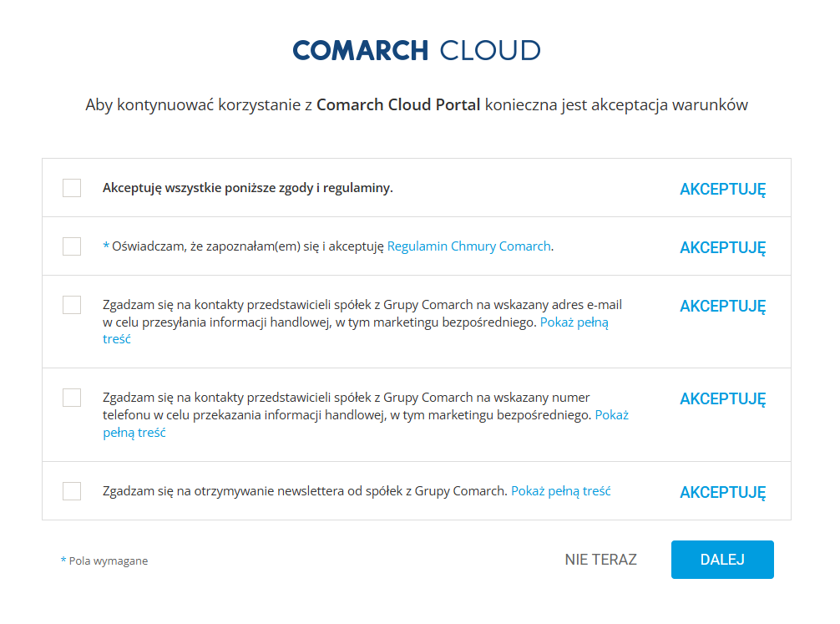
Task: Expand full text of the phone consent
Action: point(611,415)
